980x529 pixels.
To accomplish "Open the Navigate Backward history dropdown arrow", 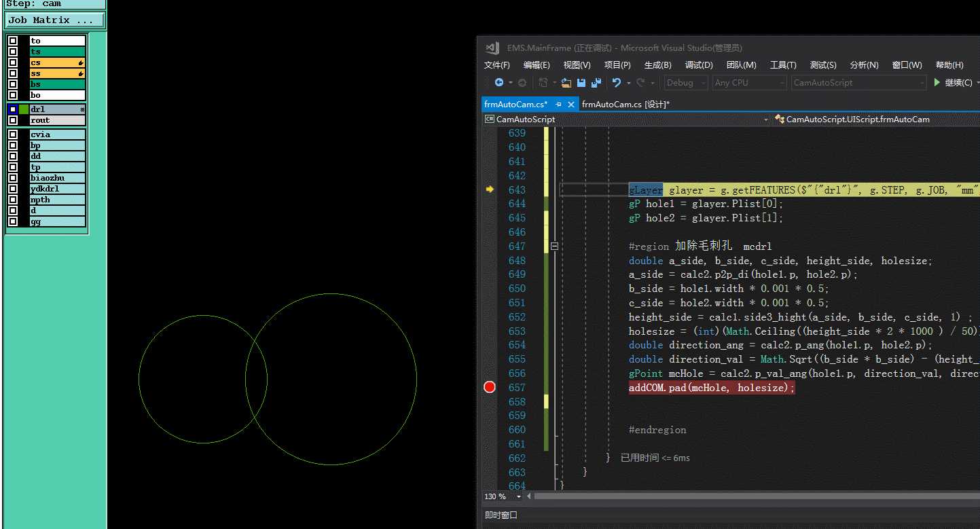I will pyautogui.click(x=510, y=83).
